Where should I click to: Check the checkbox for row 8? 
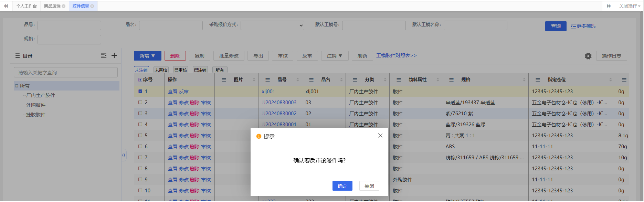coord(140,168)
